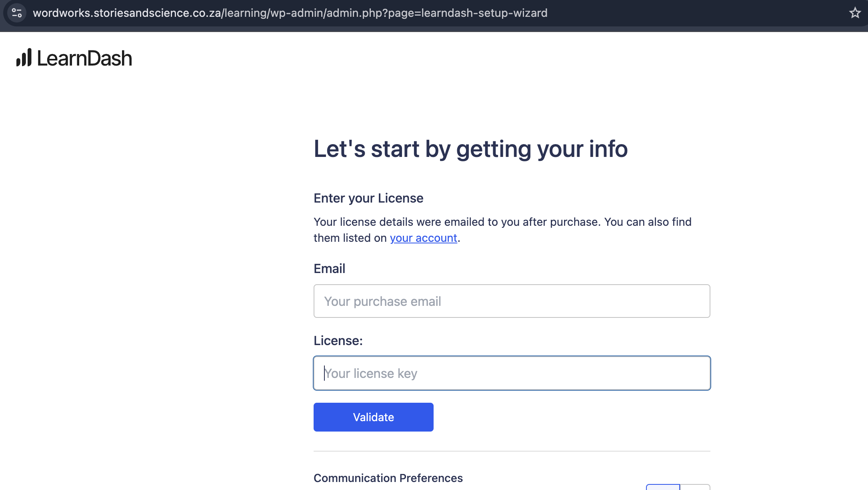The image size is (868, 490).
Task: Click the phrase "emailed to you after purchase"
Action: (522, 222)
